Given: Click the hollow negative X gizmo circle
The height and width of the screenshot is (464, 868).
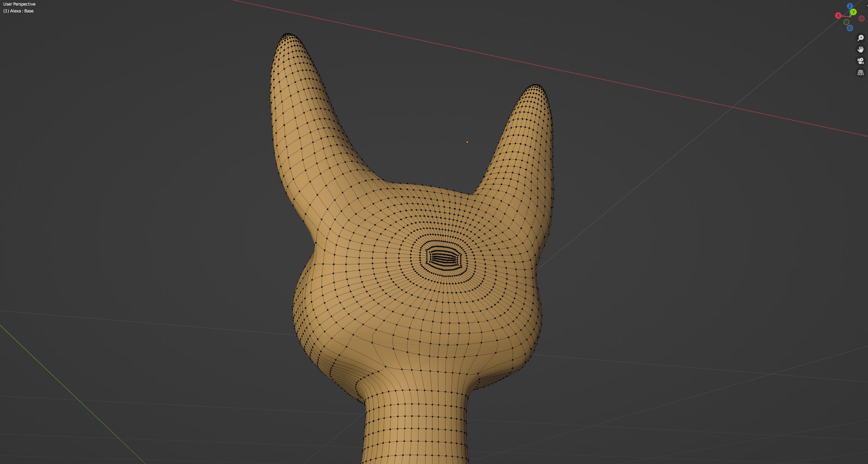Looking at the screenshot, I should coord(862,19).
